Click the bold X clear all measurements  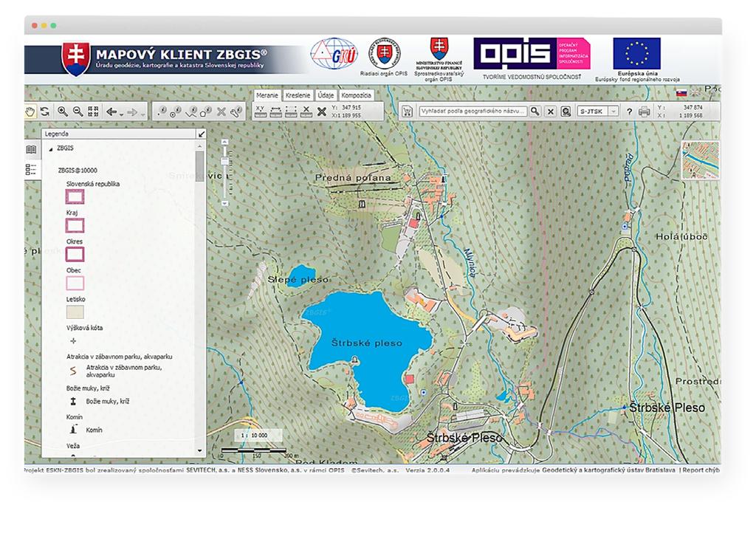point(322,112)
